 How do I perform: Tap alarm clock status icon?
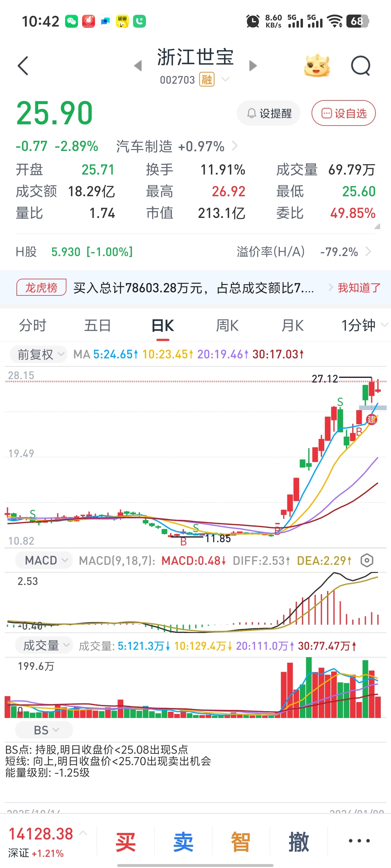point(253,21)
